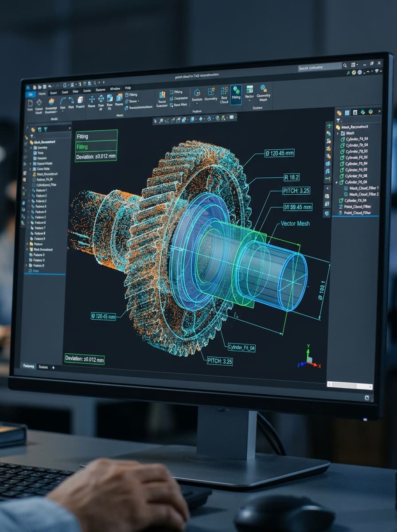Expand the Mesh node in right tree

click(338, 133)
